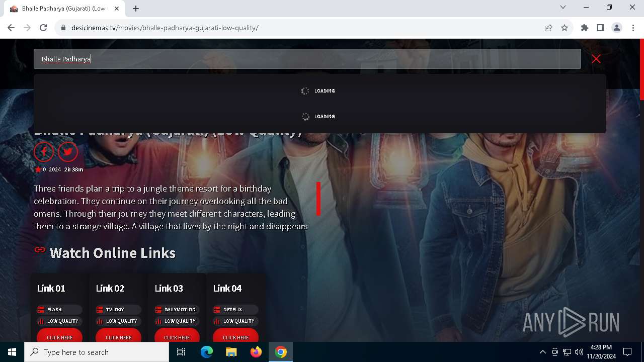Launch Firefox from taskbar
The image size is (644, 362).
[256, 352]
